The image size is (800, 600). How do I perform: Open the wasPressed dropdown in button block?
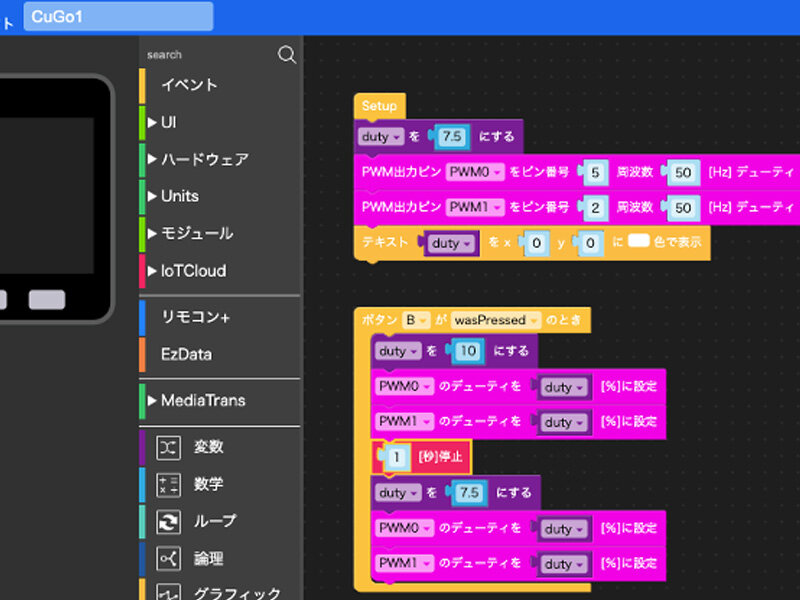click(x=496, y=320)
